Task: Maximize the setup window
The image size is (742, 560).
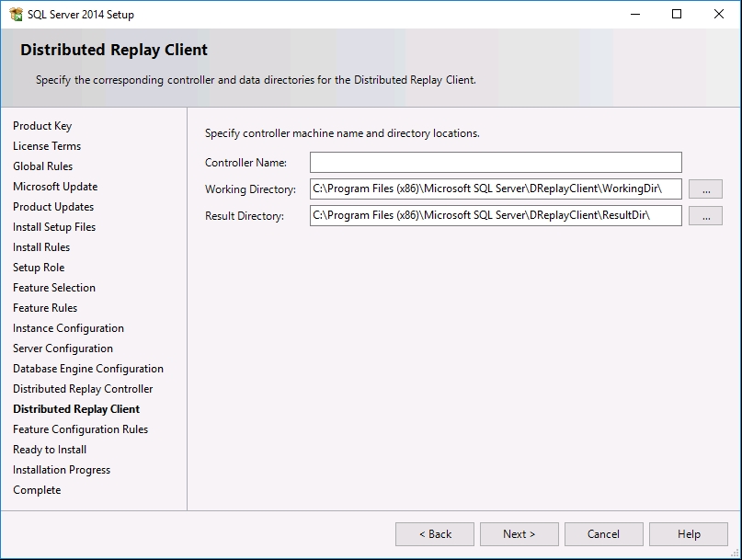Action: click(x=677, y=14)
